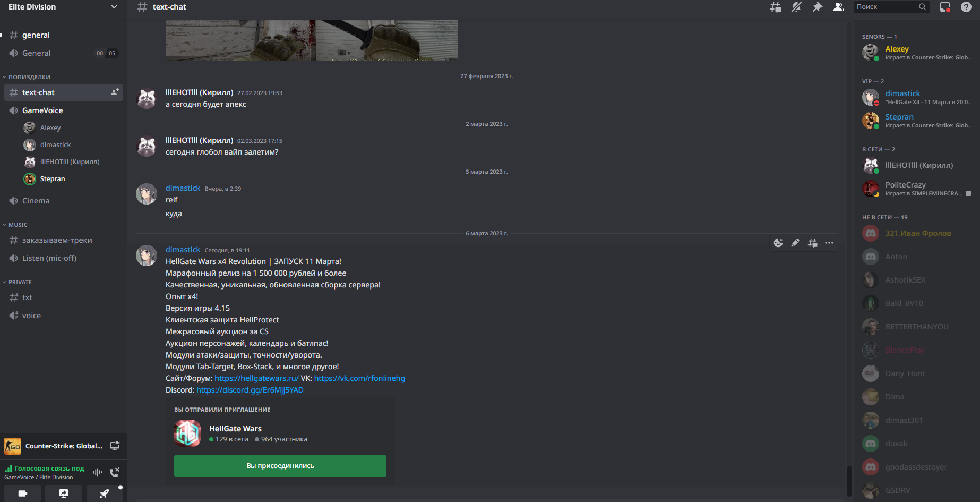Toggle camera video button
The width and height of the screenshot is (980, 502).
[x=23, y=494]
